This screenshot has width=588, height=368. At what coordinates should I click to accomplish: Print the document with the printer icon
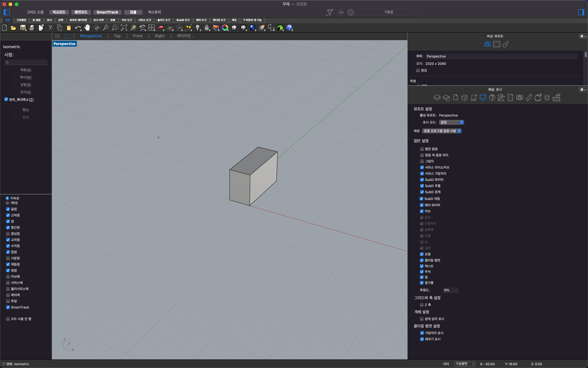click(x=32, y=28)
